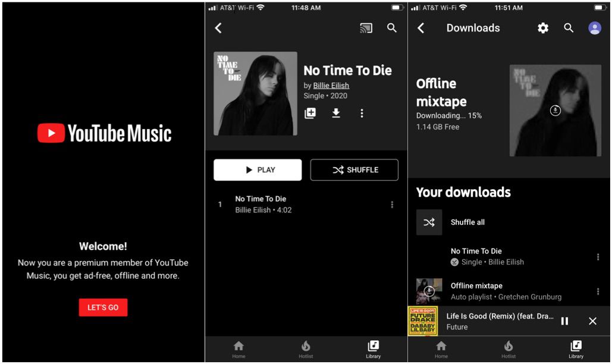Image resolution: width=612 pixels, height=364 pixels.
Task: Open the Offline mixtape large cover thumbnail
Action: tap(555, 111)
